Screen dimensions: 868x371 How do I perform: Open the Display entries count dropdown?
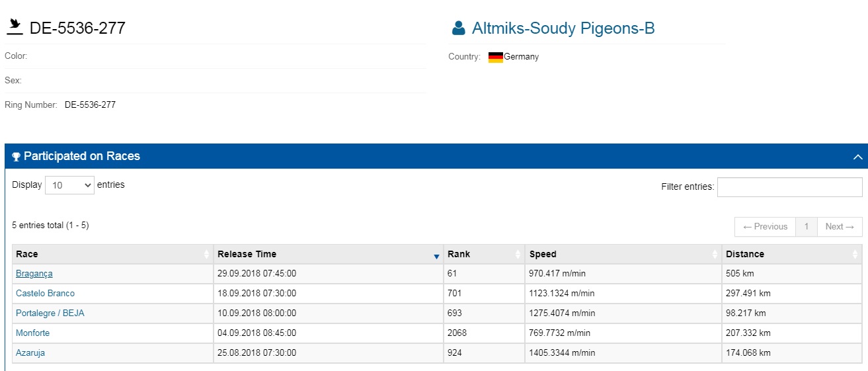[x=71, y=186]
